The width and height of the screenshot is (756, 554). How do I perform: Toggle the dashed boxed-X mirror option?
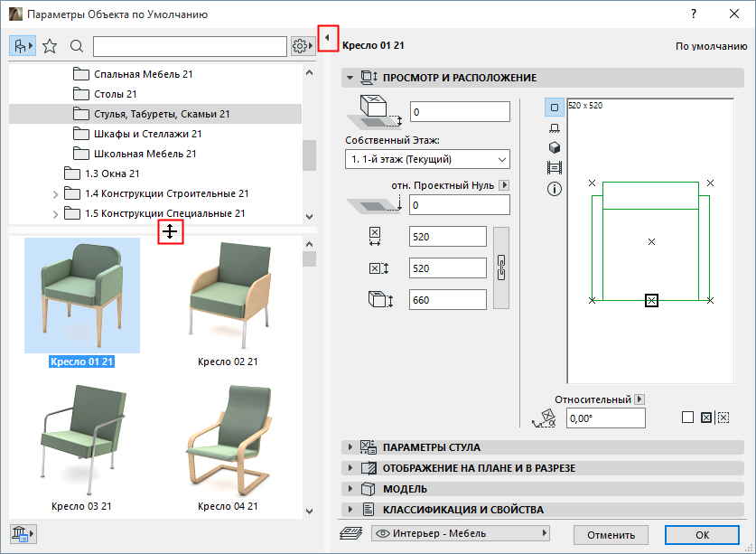click(x=723, y=418)
